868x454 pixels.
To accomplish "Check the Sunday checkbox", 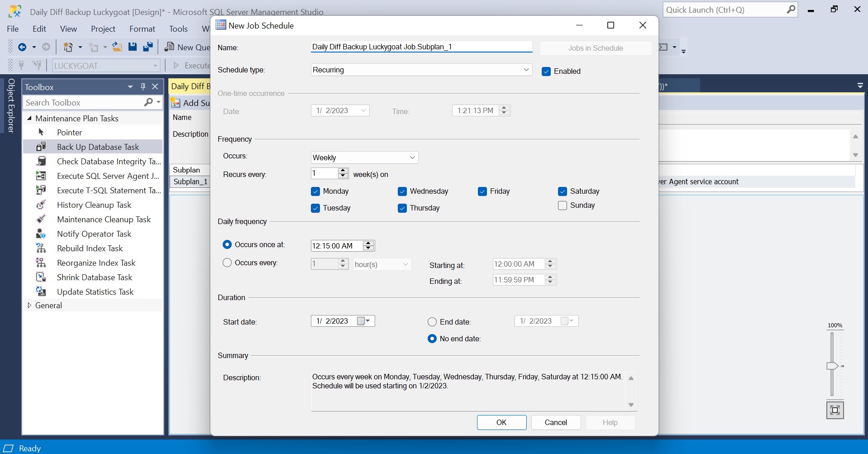I will (563, 205).
